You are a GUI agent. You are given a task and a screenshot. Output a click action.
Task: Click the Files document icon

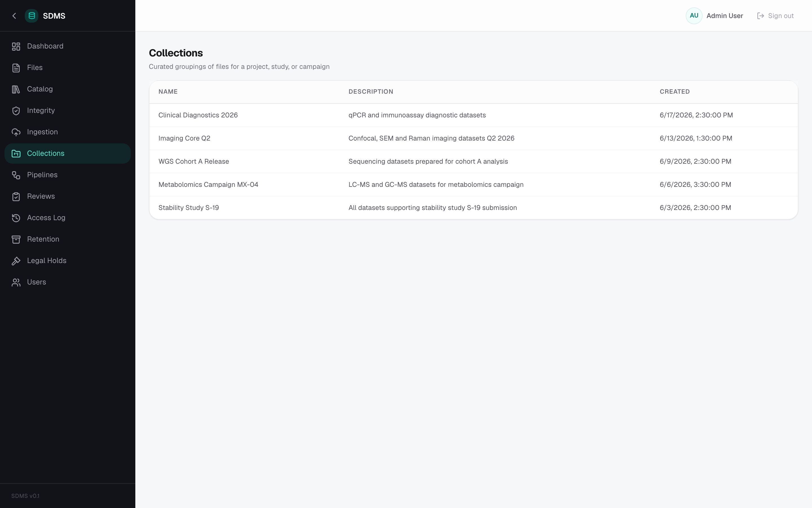click(x=16, y=68)
